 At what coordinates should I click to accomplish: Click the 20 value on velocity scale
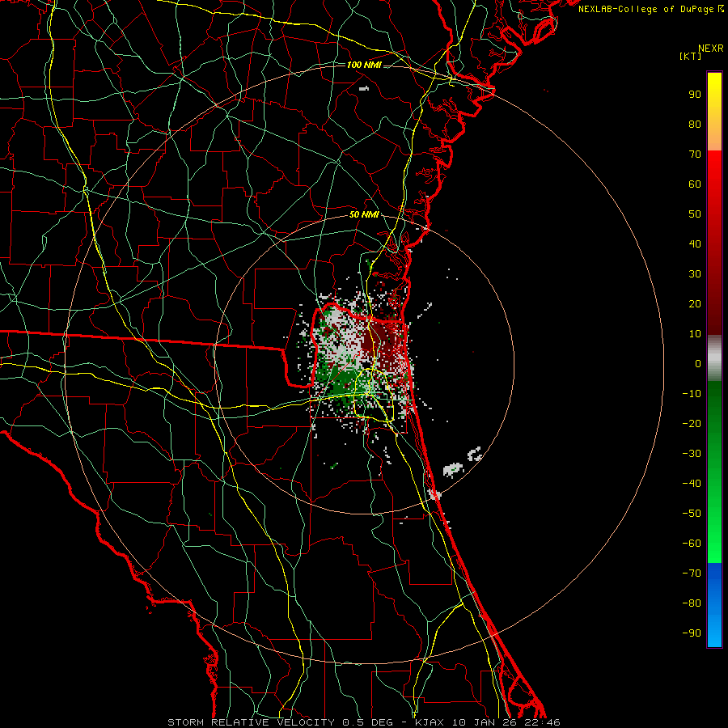695,303
